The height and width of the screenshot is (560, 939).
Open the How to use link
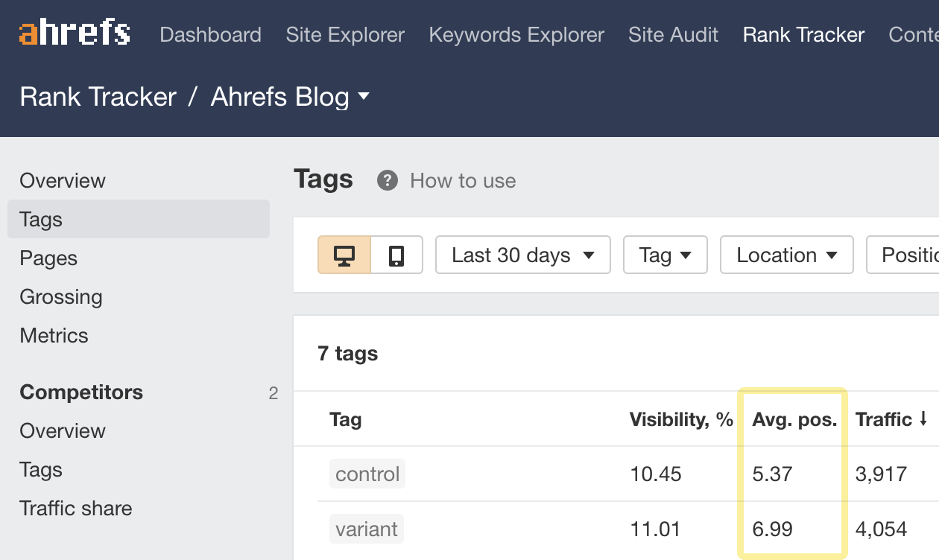click(x=462, y=180)
